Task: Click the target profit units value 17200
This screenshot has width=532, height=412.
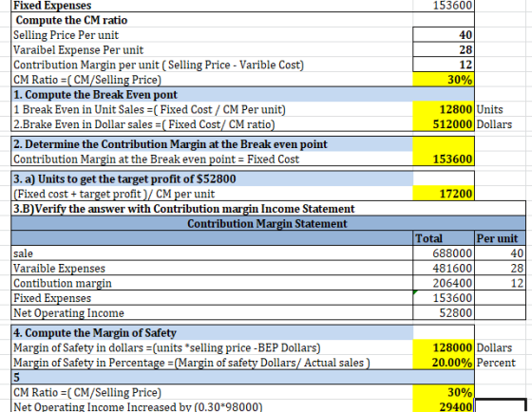Action: tap(444, 194)
